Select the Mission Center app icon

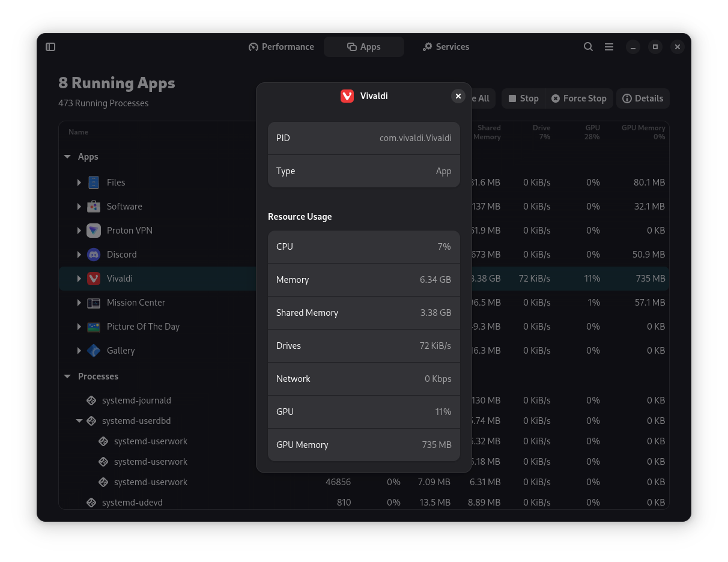[x=94, y=302]
